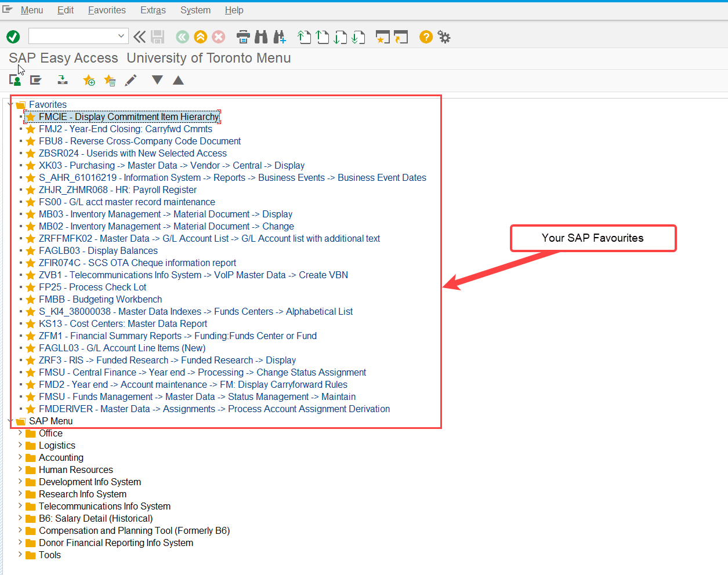This screenshot has height=575, width=728.
Task: Click the Generate Shortcut icon
Action: 401,37
